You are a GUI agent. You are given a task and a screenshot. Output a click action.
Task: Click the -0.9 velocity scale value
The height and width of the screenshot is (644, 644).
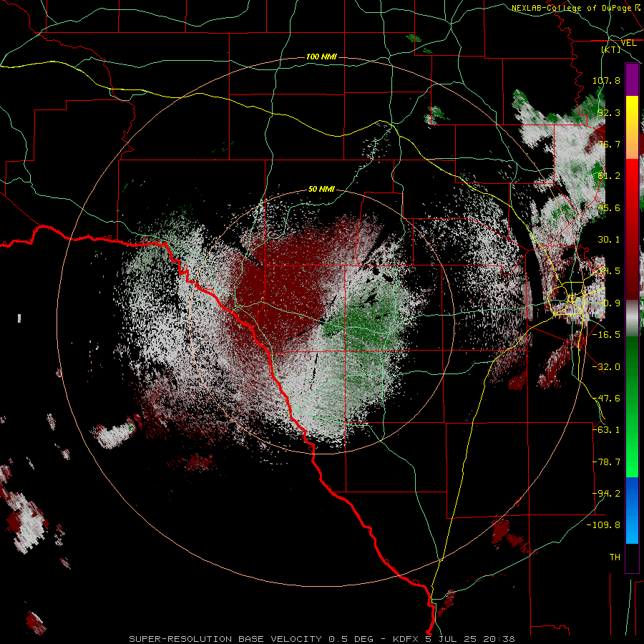609,303
